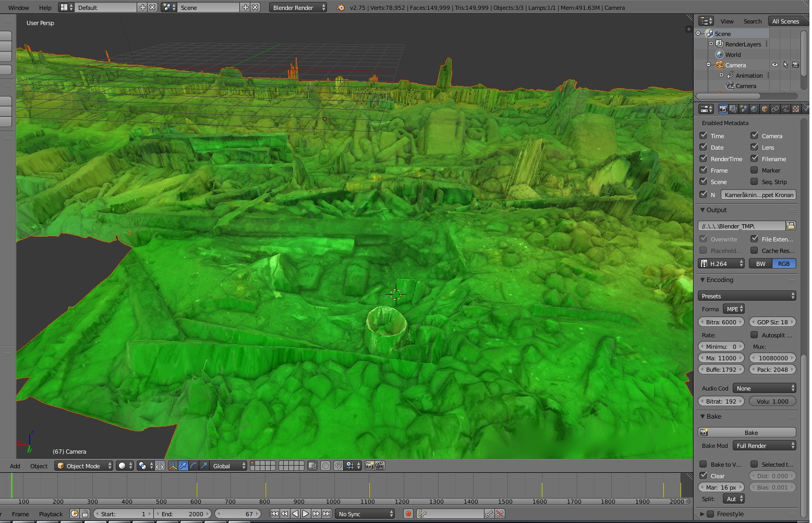Image resolution: width=812 pixels, height=523 pixels.
Task: Open the Object properties tab (cube icon)
Action: 765,109
